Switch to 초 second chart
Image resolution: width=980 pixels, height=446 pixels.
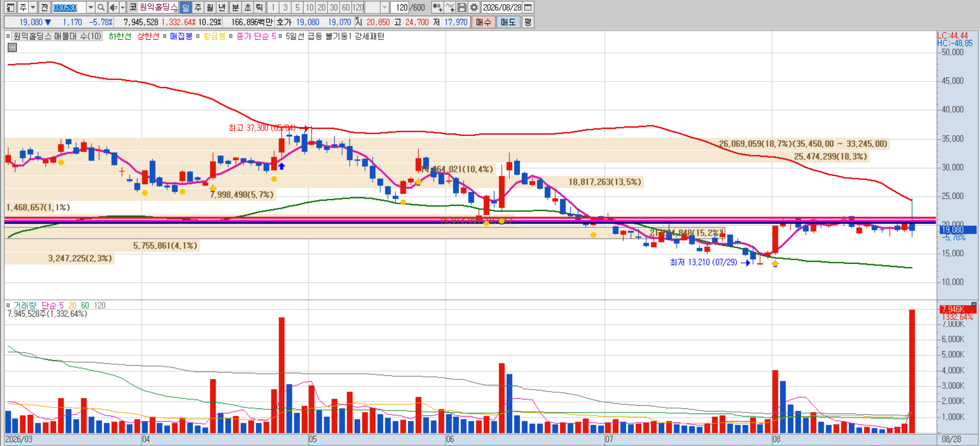point(248,7)
